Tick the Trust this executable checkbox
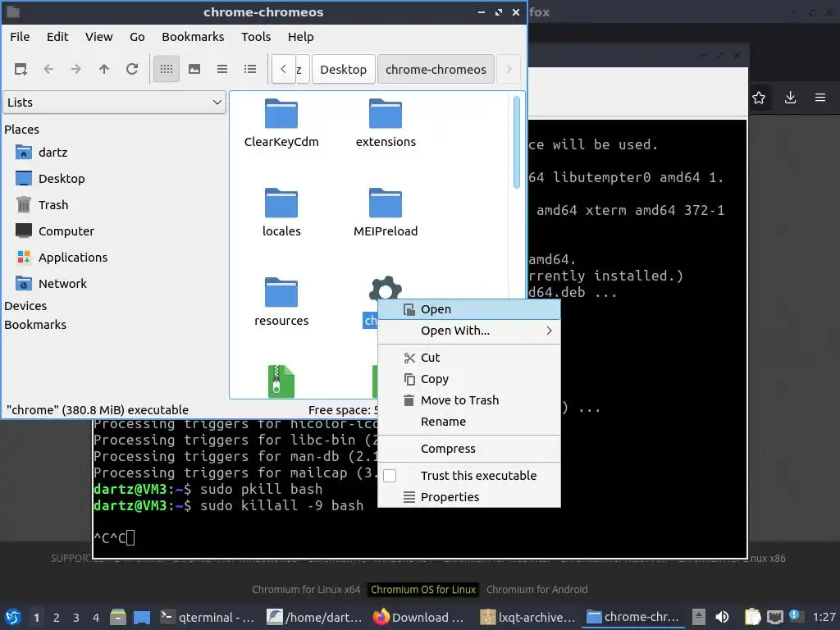This screenshot has width=840, height=630. (x=390, y=476)
